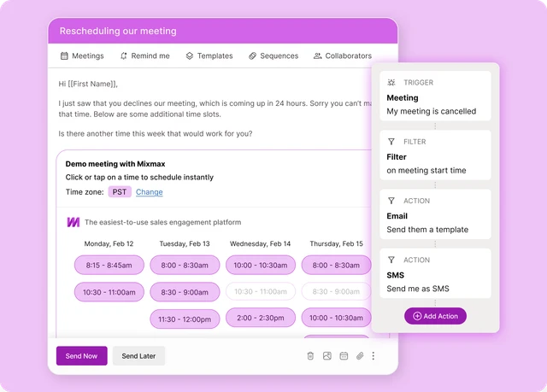Click the funnel icon beside FILTER
This screenshot has width=547, height=392.
(391, 142)
